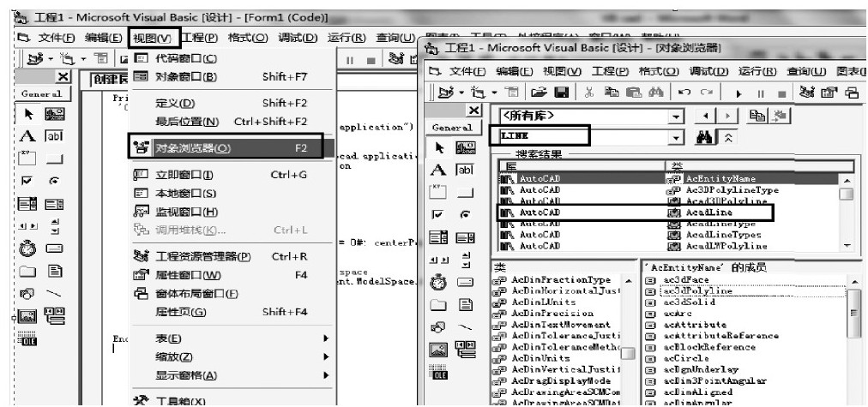Viewport: 868px width, 407px height.
Task: Click Undo icon in 对象浏览器 toolbar
Action: tap(684, 93)
